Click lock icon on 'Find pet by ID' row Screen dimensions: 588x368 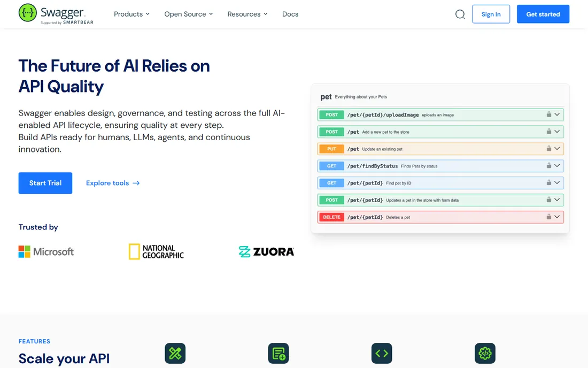548,183
